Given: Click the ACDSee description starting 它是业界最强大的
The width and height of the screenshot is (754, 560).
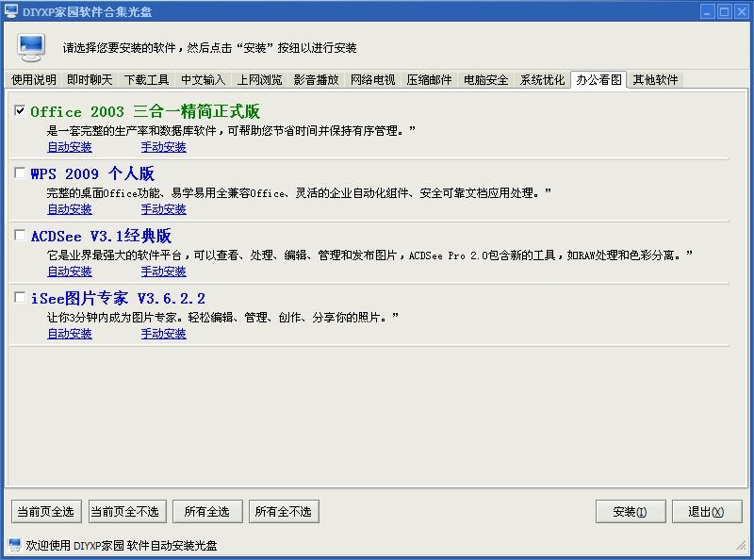Looking at the screenshot, I should [x=369, y=255].
